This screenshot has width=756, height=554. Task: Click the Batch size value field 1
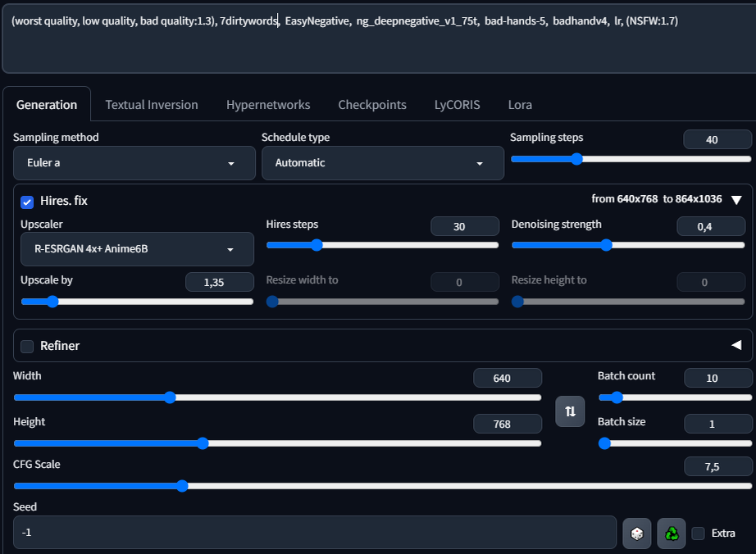(718, 424)
